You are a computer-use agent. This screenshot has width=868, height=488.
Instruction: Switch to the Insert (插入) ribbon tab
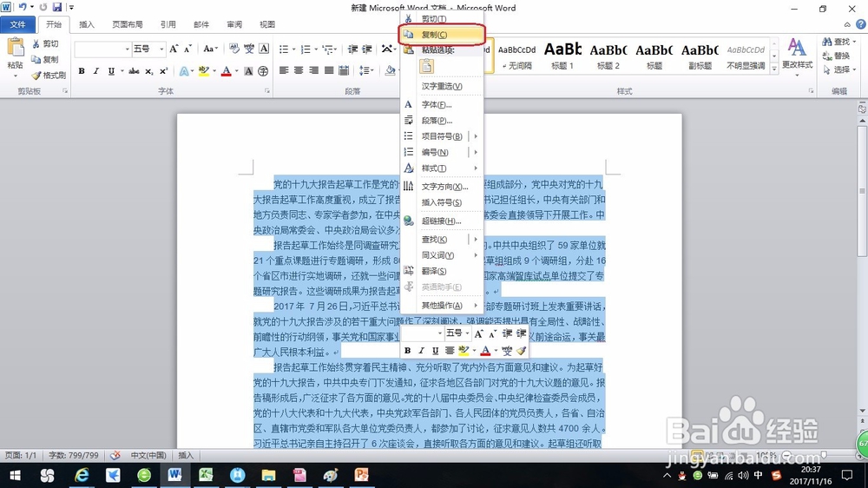pyautogui.click(x=87, y=24)
